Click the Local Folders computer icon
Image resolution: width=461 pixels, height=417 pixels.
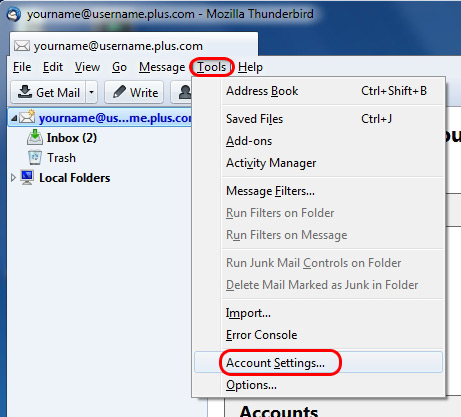tap(27, 177)
